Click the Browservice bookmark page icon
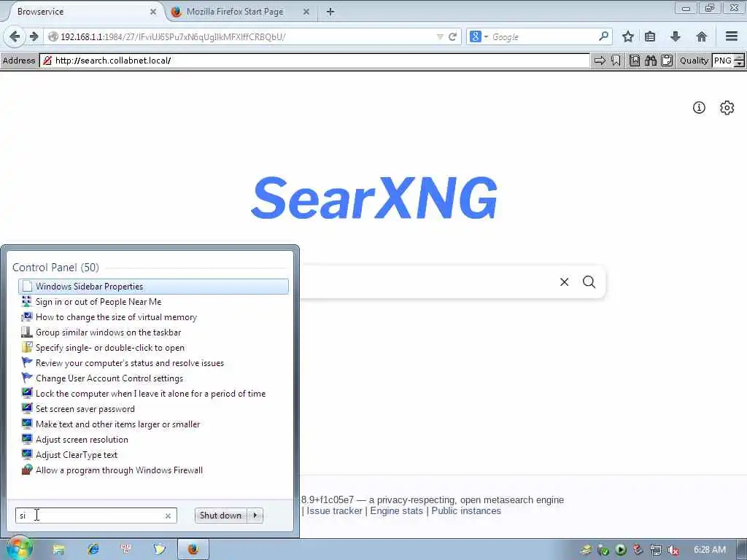747x560 pixels. tap(635, 61)
